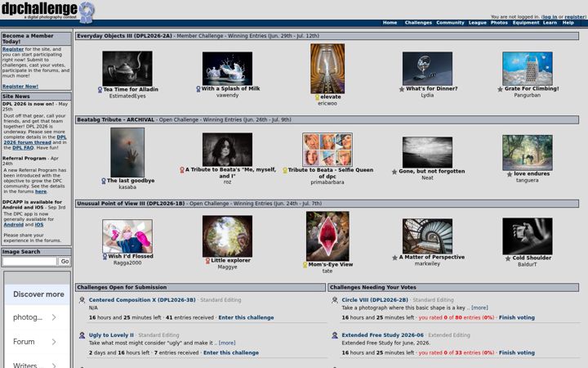
Task: Click red ribbon icon beside A Tribute to Beata's
Action: (182, 170)
